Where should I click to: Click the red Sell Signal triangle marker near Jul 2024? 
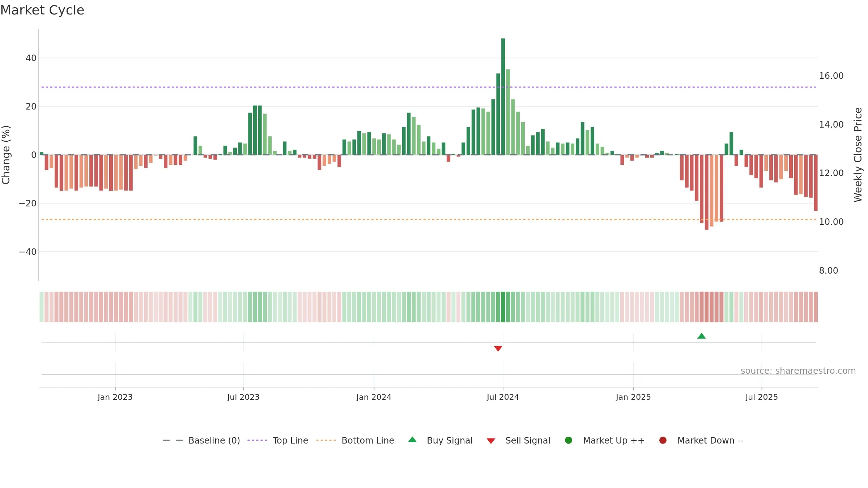point(498,348)
